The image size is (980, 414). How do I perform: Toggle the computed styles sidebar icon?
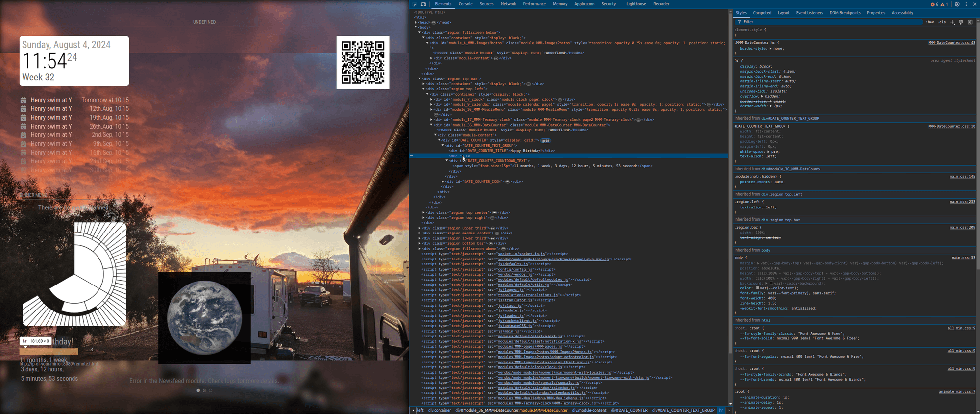[970, 22]
